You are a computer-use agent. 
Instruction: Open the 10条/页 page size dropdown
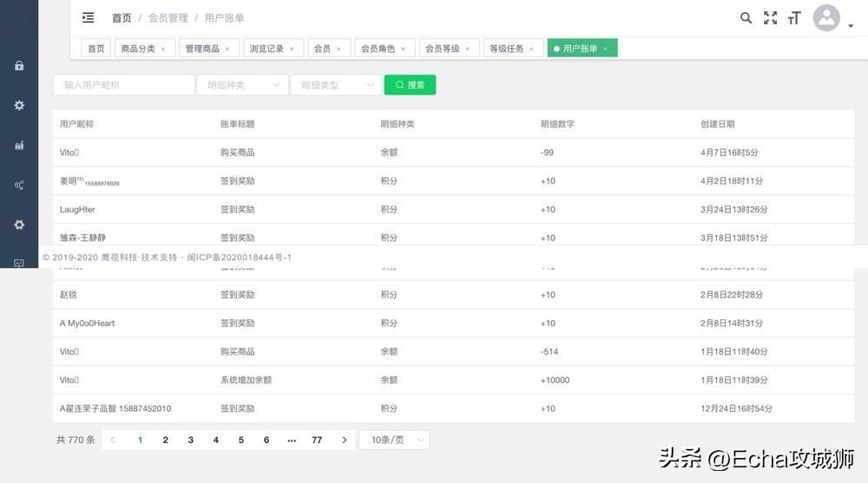click(x=394, y=440)
